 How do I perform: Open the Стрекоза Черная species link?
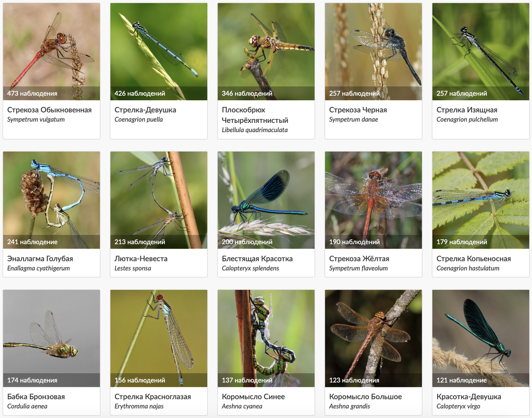(358, 110)
